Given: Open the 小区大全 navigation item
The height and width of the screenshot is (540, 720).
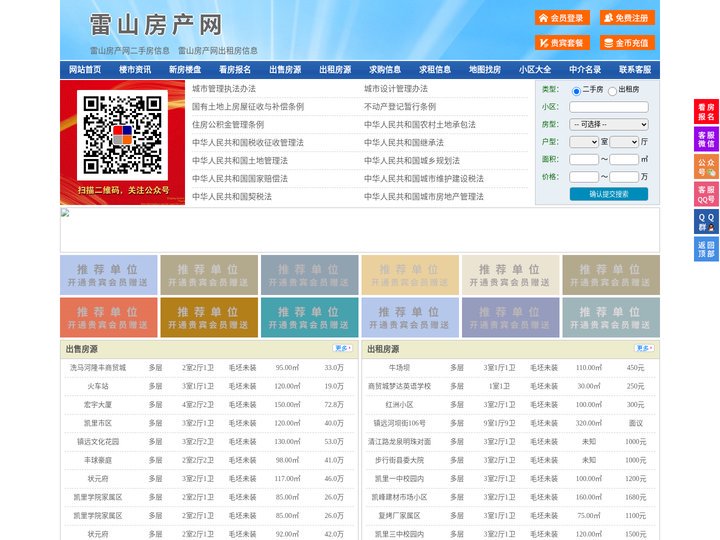Looking at the screenshot, I should click(x=535, y=70).
